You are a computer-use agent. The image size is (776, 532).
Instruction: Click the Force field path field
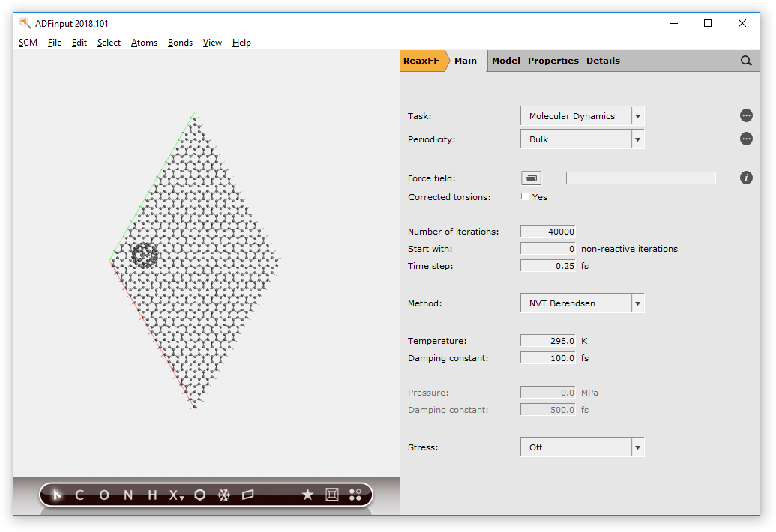pyautogui.click(x=641, y=178)
